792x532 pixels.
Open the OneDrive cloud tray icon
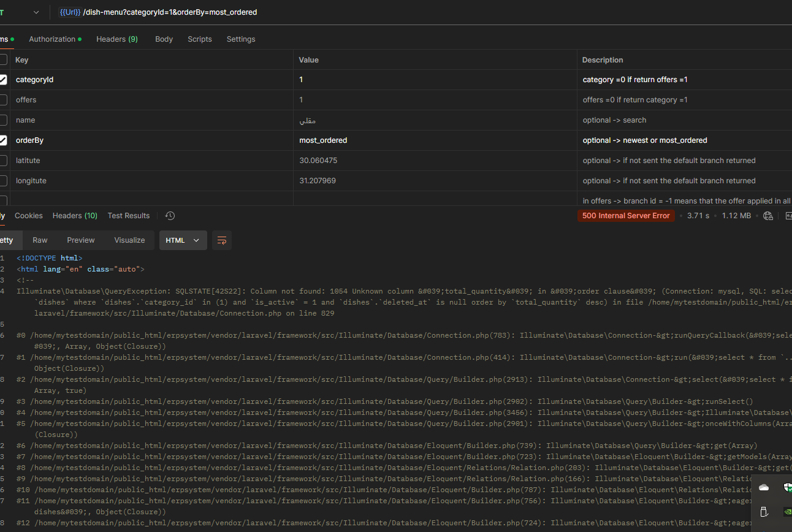tap(764, 488)
